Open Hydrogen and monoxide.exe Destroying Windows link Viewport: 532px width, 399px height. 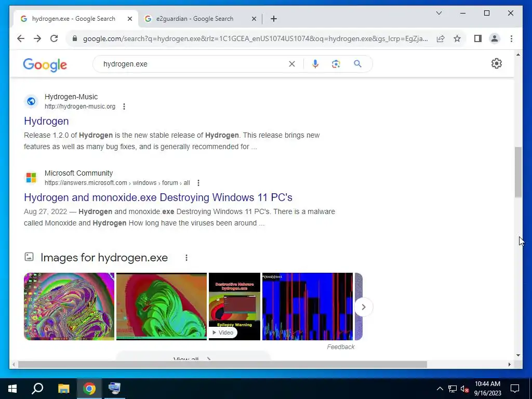pos(158,197)
